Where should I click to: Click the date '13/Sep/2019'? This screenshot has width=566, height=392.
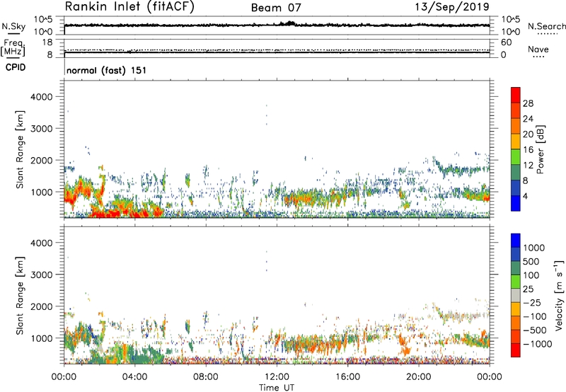click(x=452, y=6)
